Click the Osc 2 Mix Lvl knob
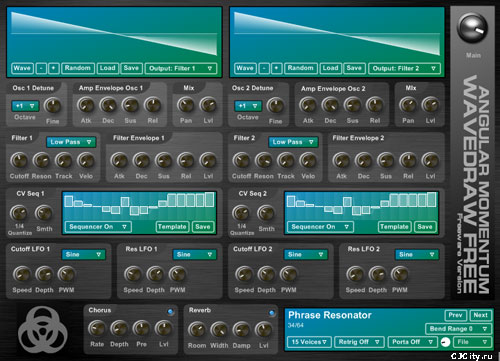 coord(430,105)
